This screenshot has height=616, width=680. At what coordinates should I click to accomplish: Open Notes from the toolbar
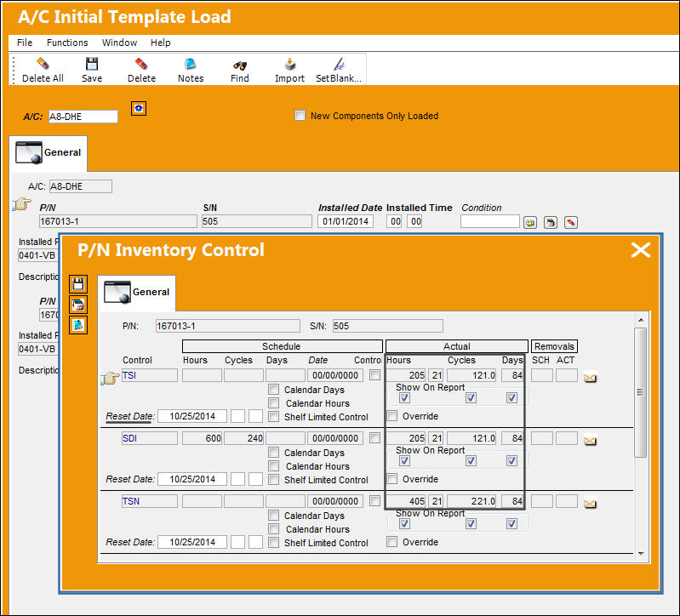click(x=191, y=64)
